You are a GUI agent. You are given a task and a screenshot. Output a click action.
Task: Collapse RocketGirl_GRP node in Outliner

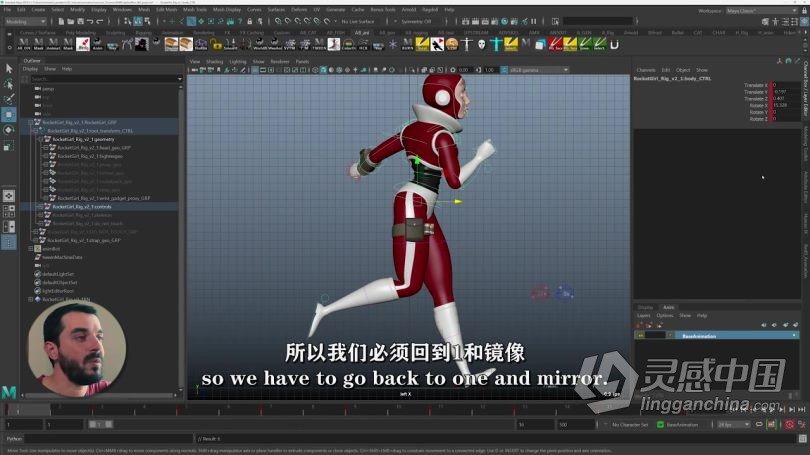click(30, 122)
